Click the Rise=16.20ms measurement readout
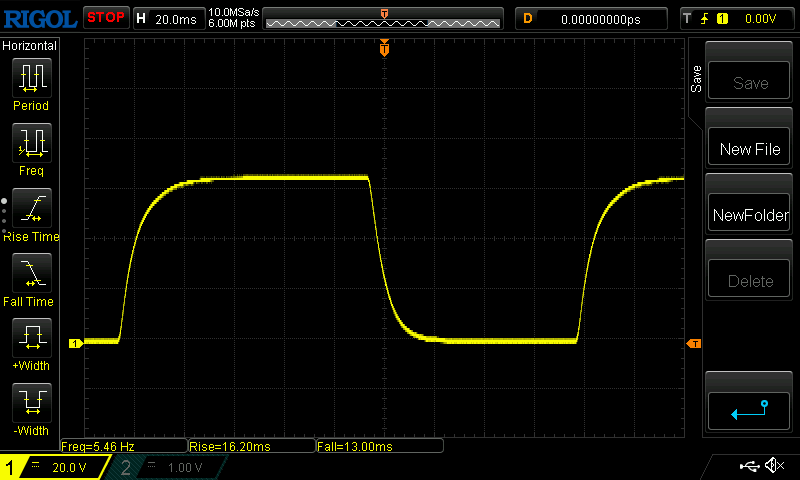Viewport: 800px width, 480px height. (252, 446)
